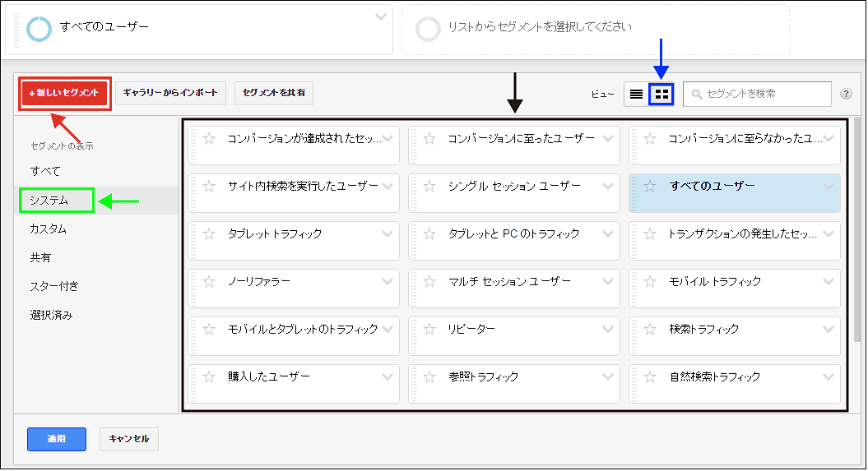Open dropdown arrow on マルチ セッション ユーザー
The height and width of the screenshot is (471, 868).
(x=608, y=281)
